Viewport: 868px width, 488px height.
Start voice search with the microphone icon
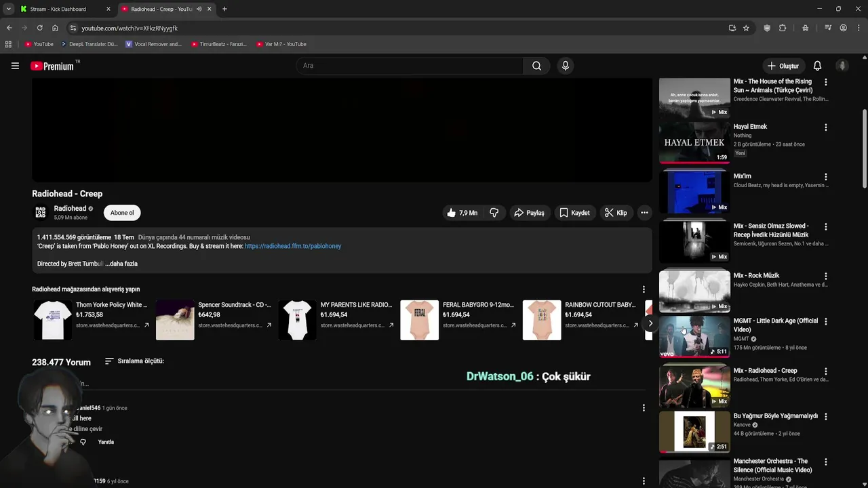tap(565, 66)
